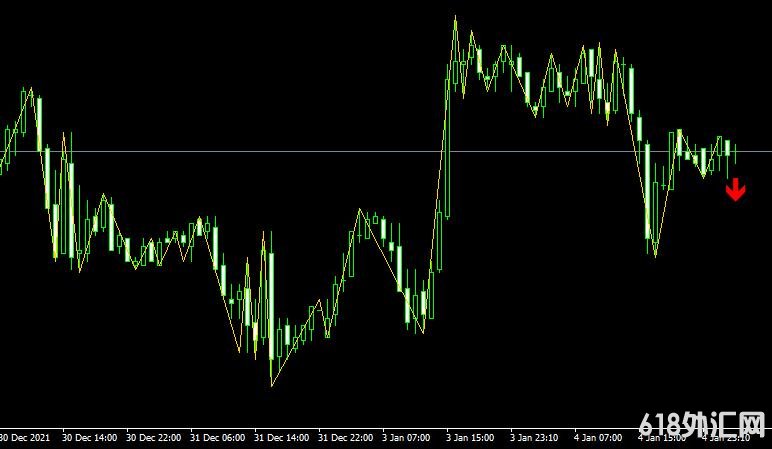Click the "30 Dec 14:00" time label
Image resolution: width=772 pixels, height=449 pixels.
[90, 437]
